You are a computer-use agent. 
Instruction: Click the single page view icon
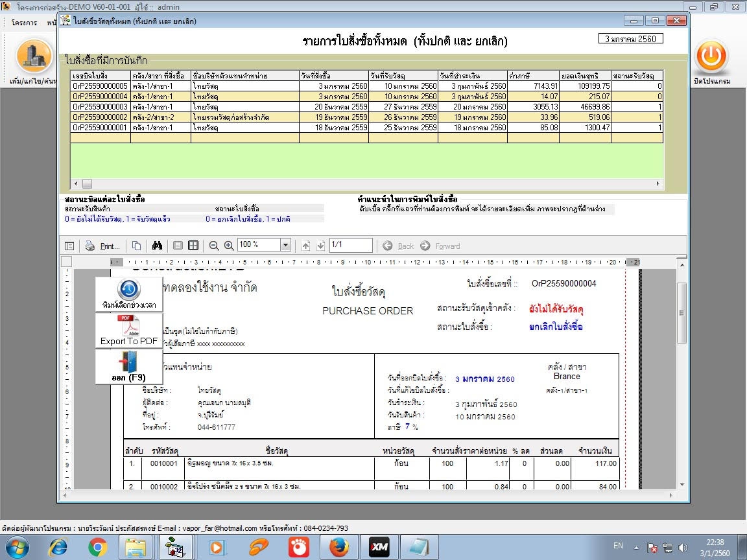(x=178, y=246)
